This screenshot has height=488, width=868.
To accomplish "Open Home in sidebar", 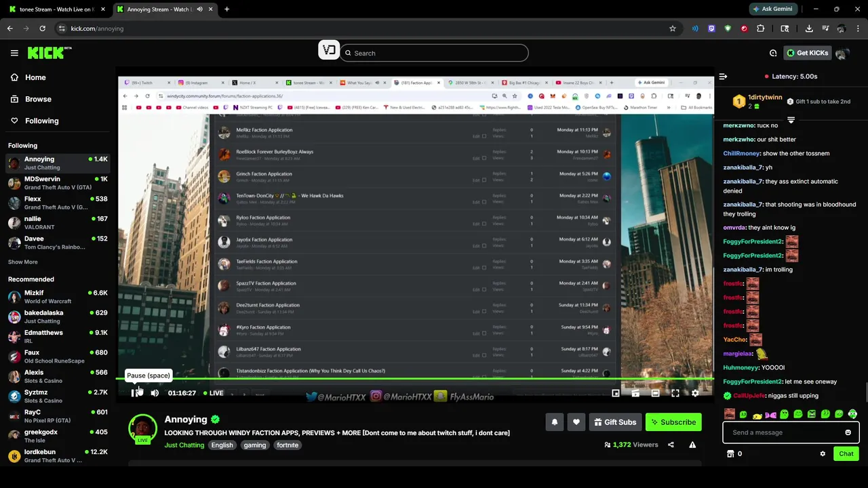I will tap(58, 77).
